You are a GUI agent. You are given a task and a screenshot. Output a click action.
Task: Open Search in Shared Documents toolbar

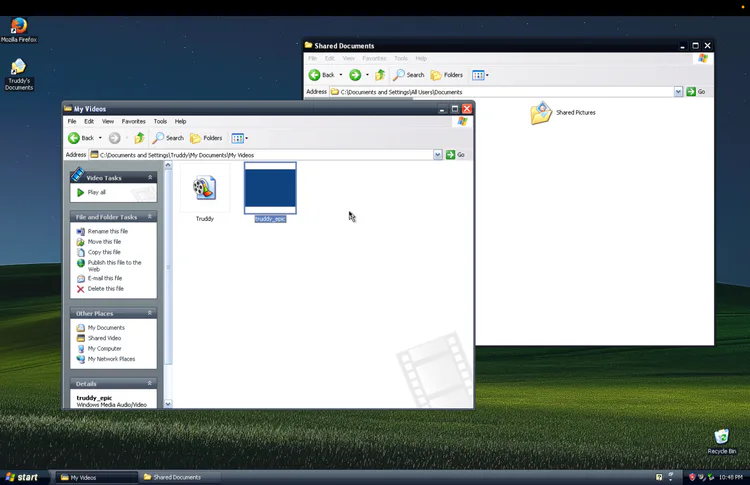[408, 75]
